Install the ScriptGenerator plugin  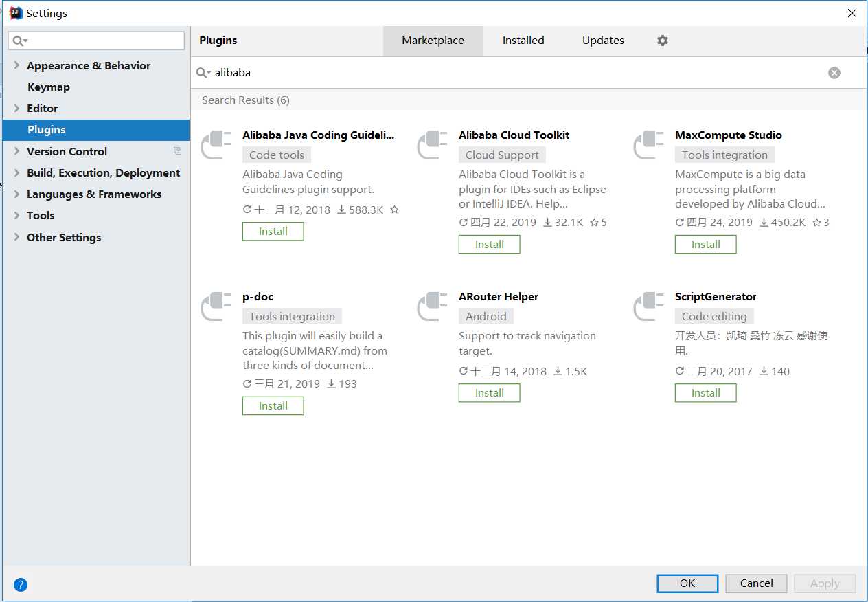pyautogui.click(x=705, y=393)
